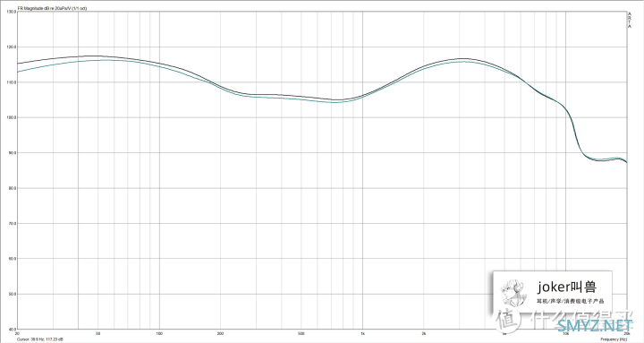
Task: Click the 100 Hz frequency tick label
Action: (159, 333)
